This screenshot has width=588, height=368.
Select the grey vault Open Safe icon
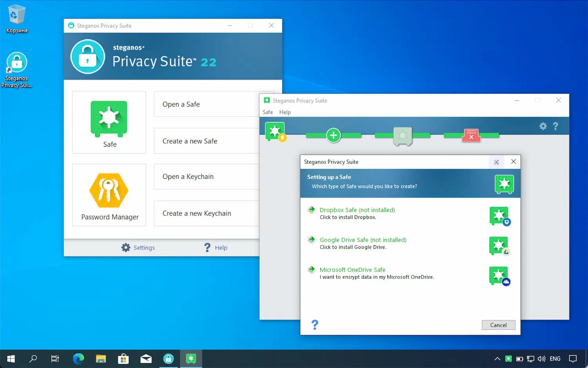[403, 136]
